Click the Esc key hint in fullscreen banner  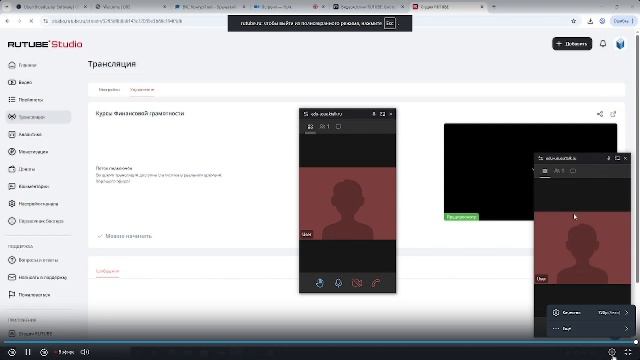pyautogui.click(x=390, y=23)
